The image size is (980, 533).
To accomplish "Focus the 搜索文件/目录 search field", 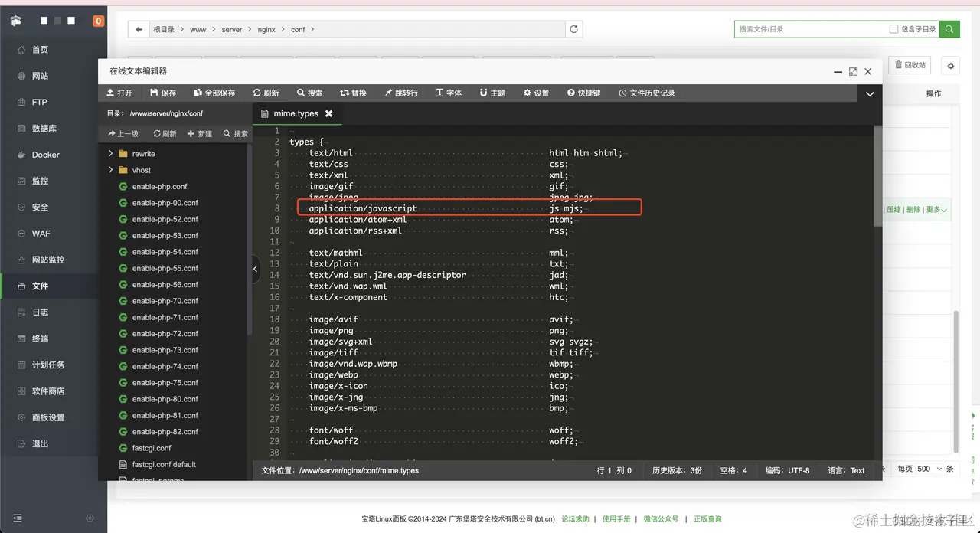I will point(810,29).
